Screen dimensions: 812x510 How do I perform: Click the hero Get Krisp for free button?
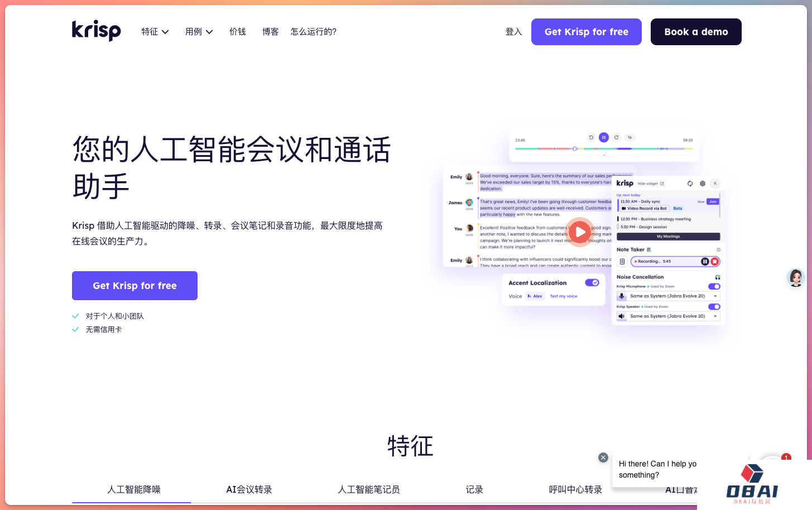coord(134,286)
